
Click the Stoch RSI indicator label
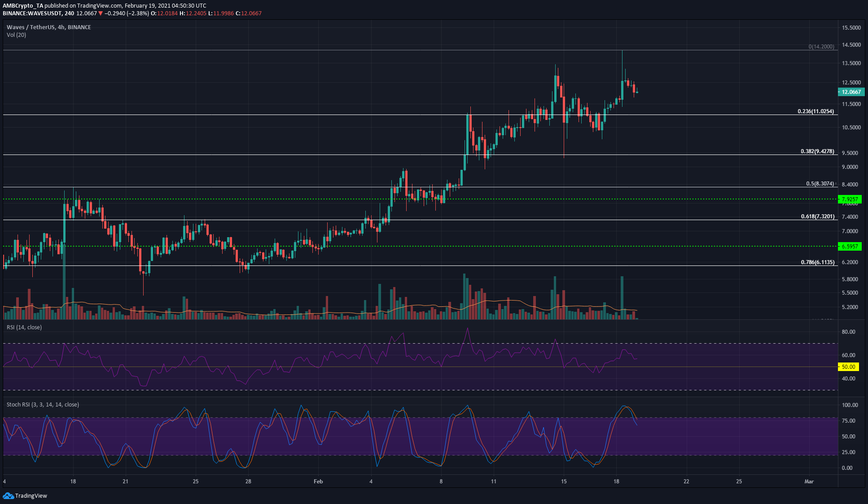[43, 405]
